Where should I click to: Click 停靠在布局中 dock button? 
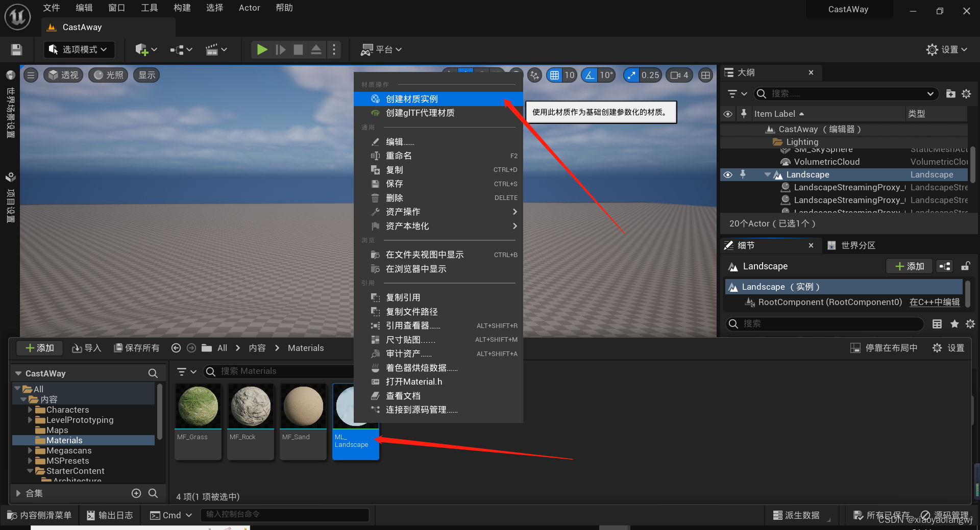point(884,348)
